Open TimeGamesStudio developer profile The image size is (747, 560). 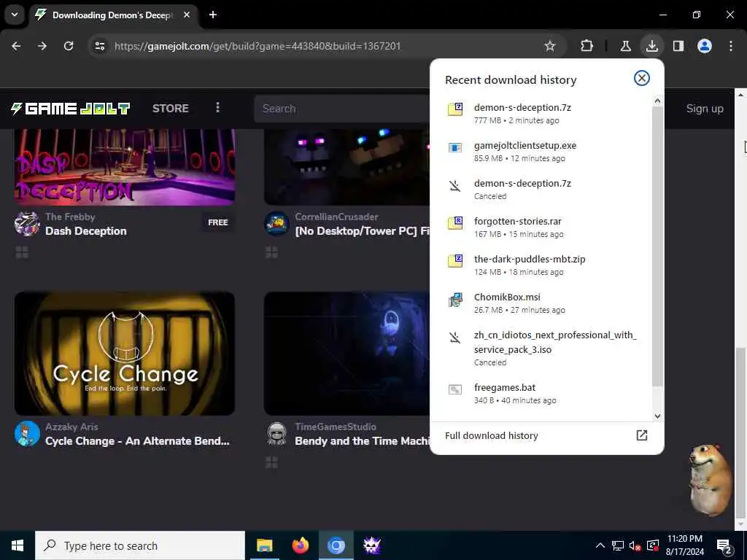(336, 427)
